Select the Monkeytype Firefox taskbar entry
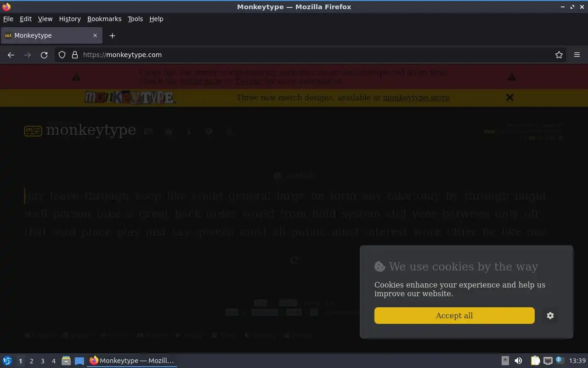588x368 pixels. [132, 361]
